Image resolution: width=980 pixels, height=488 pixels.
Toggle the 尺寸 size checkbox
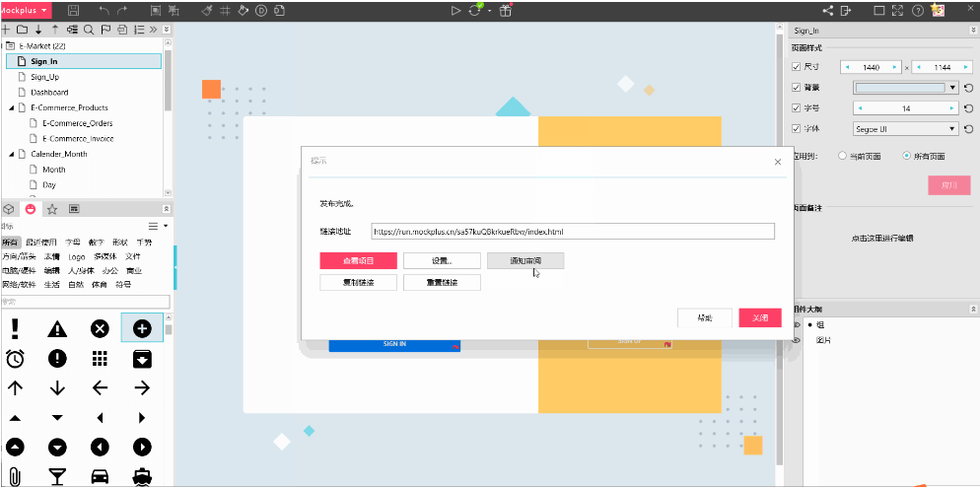(797, 67)
